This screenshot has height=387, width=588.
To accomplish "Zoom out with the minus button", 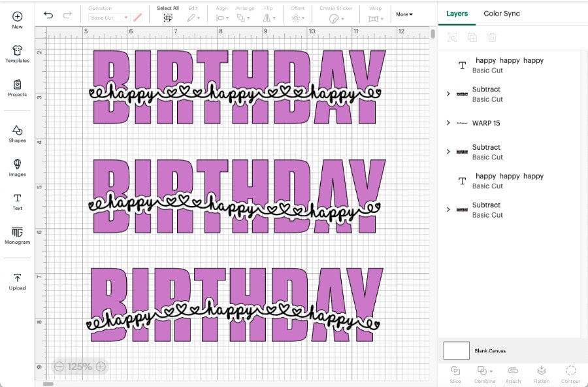I will [59, 366].
